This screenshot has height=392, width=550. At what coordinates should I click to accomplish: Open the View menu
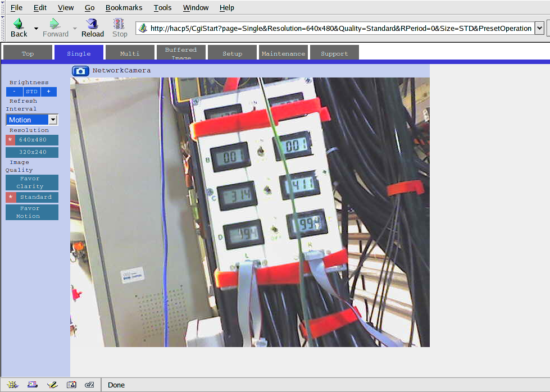66,8
